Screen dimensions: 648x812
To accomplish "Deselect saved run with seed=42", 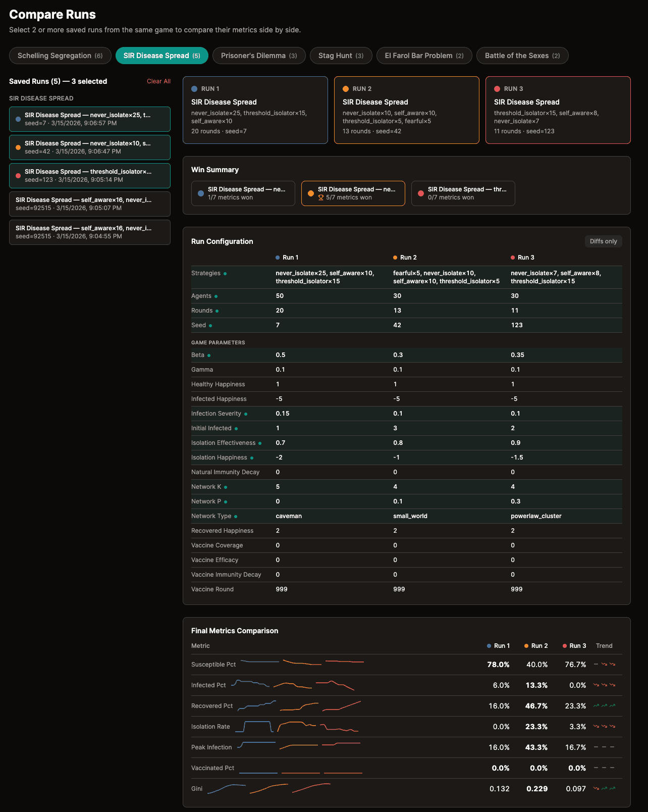I will (x=90, y=147).
